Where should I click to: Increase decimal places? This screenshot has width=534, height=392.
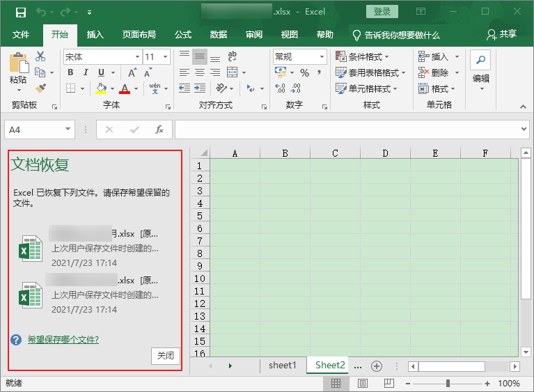[x=280, y=88]
